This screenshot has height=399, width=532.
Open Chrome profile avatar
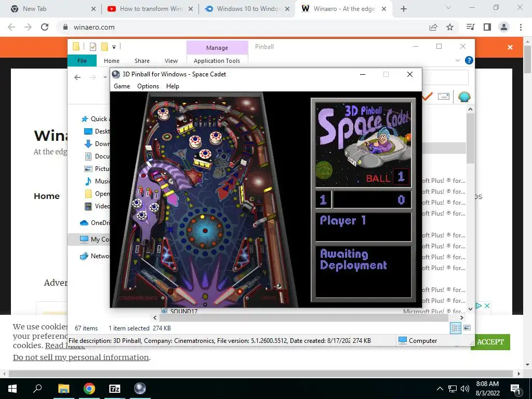pos(504,27)
